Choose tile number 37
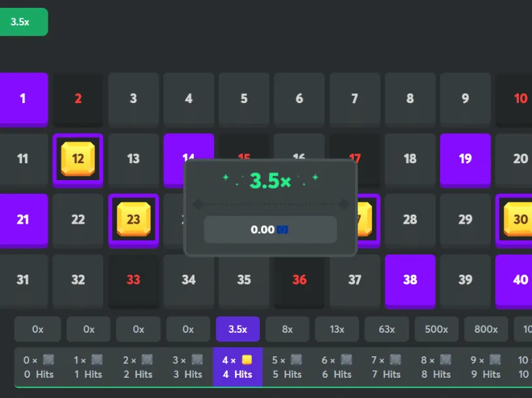Image resolution: width=532 pixels, height=398 pixels. coord(354,283)
